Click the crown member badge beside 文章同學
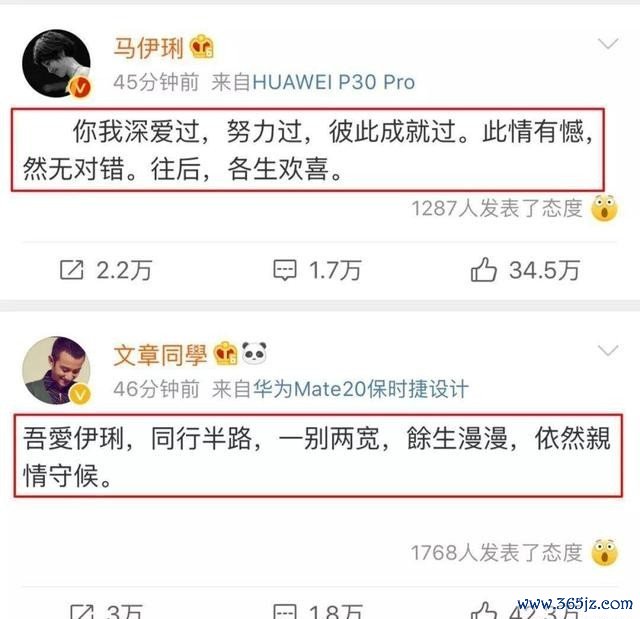Screen dimensions: 640x619 224,353
